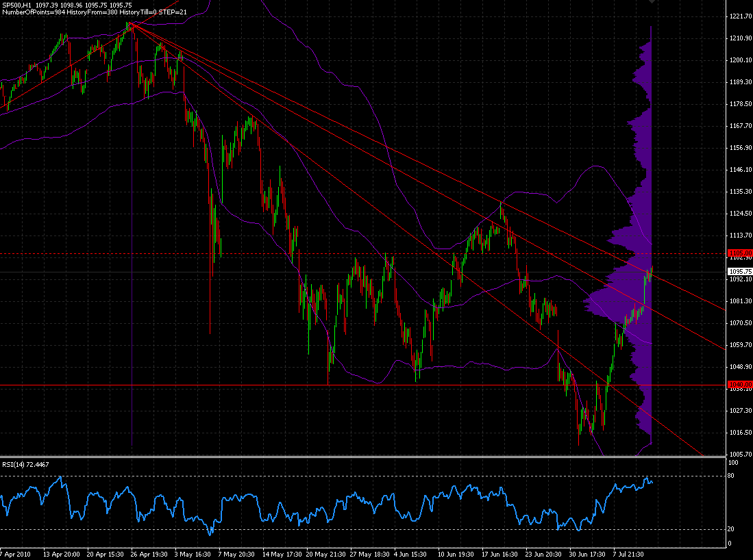The width and height of the screenshot is (753, 560).
Task: Click the chart shift triangle marker at top
Action: pos(652,2)
